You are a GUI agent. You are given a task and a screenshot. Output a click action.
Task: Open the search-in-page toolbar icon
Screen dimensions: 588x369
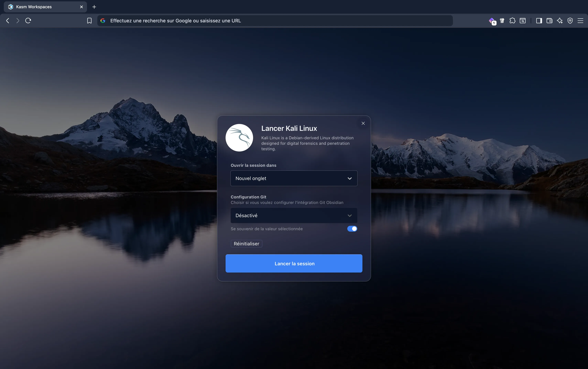click(x=523, y=20)
